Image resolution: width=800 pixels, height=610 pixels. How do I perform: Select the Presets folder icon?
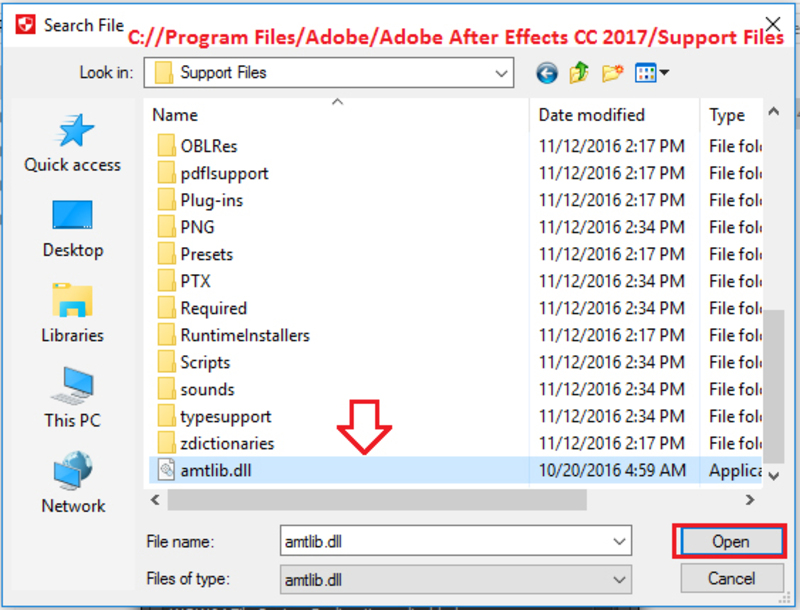click(x=166, y=254)
